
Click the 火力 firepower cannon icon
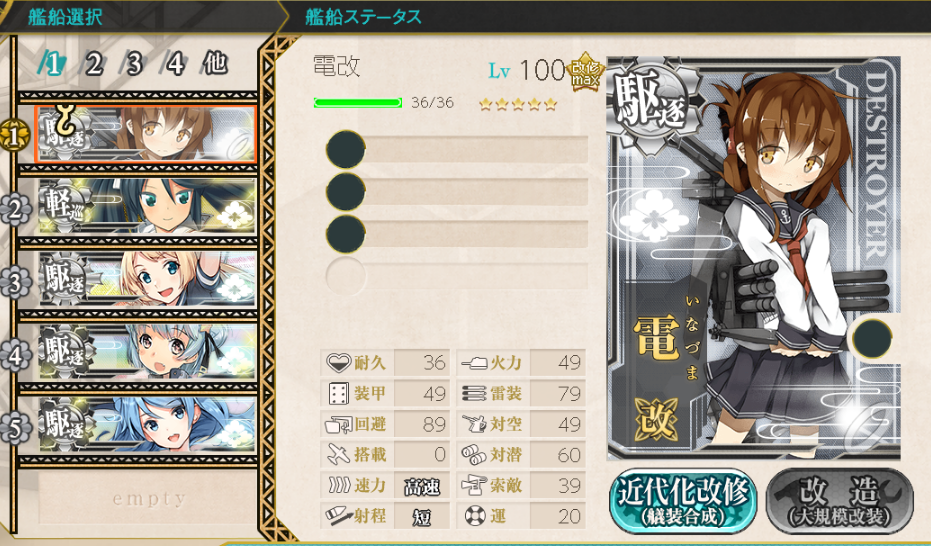(x=474, y=363)
